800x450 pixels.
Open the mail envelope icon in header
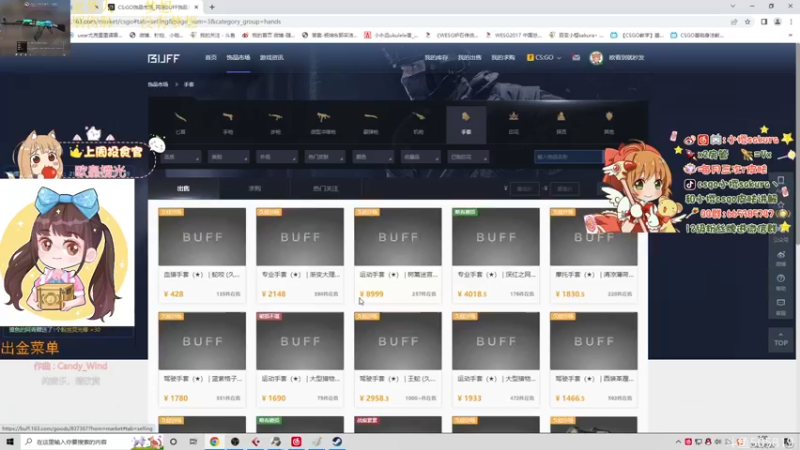coord(576,58)
